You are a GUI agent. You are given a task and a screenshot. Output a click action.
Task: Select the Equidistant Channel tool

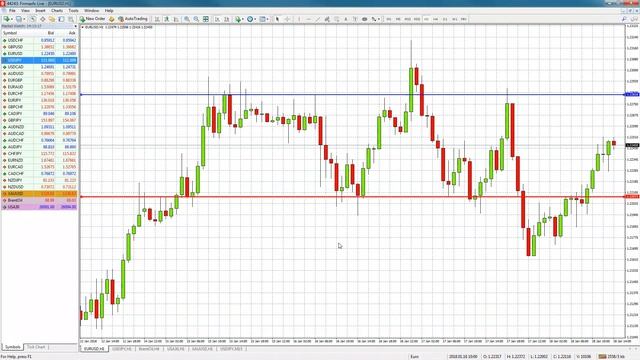pos(327,19)
